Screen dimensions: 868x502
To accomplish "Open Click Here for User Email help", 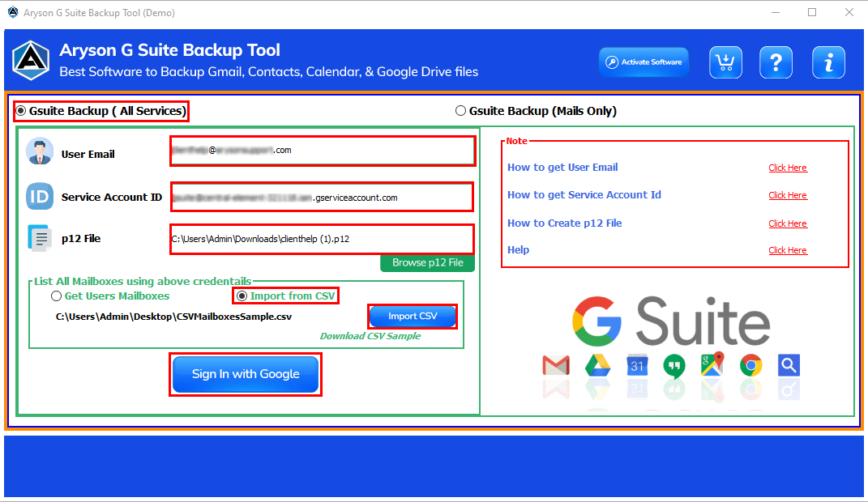I will [x=788, y=168].
